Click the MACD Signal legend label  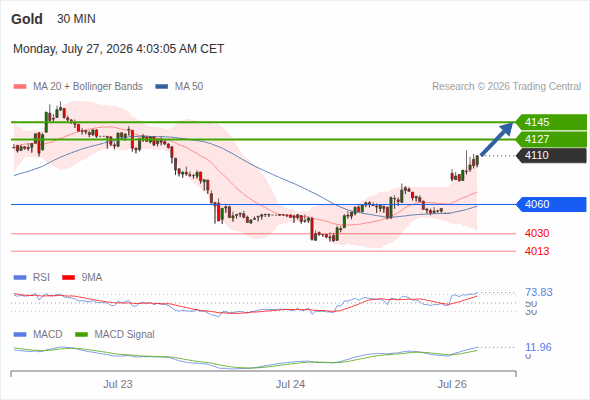click(125, 335)
